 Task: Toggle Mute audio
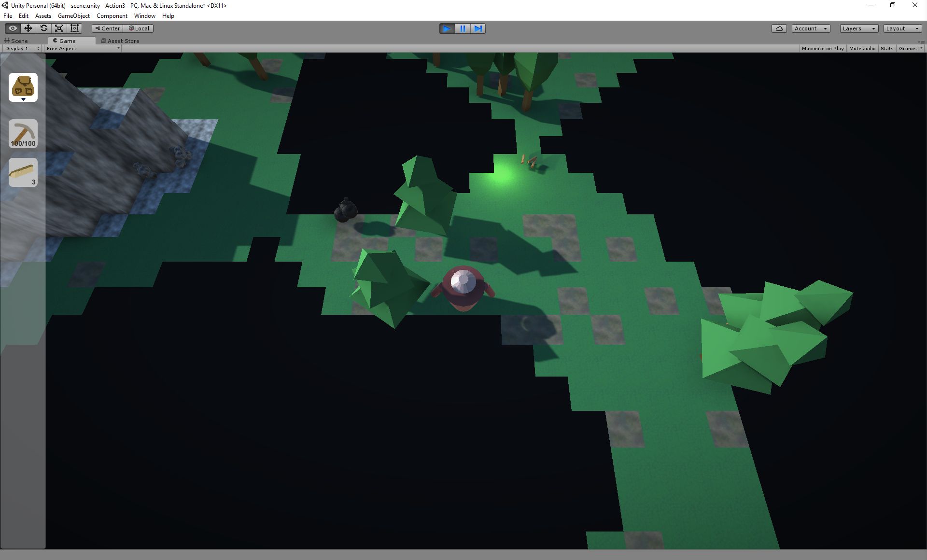(x=862, y=48)
